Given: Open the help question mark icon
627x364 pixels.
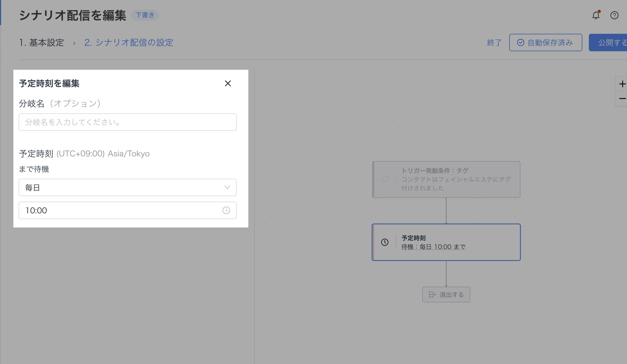Looking at the screenshot, I should (614, 15).
